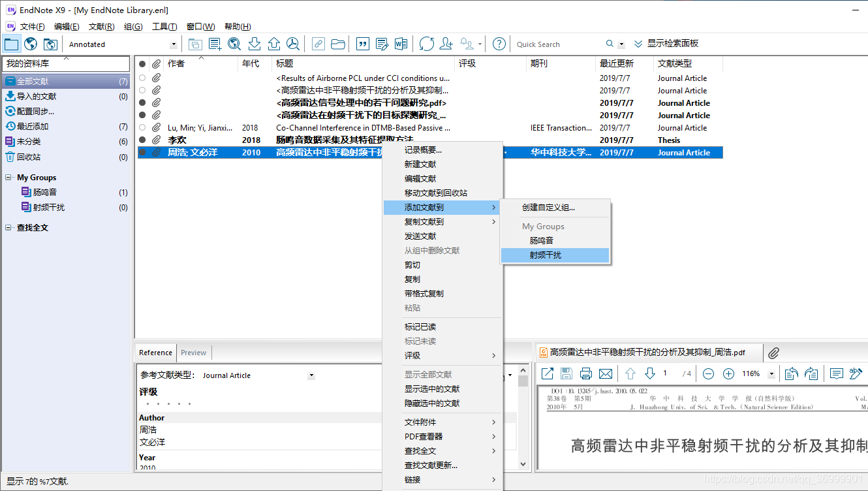Rotate PDF clockwise icon

point(811,373)
